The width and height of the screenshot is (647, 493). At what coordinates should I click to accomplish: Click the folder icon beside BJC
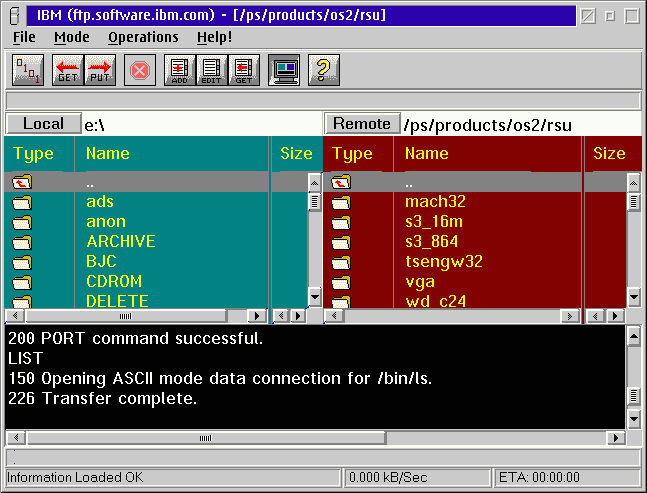(22, 262)
